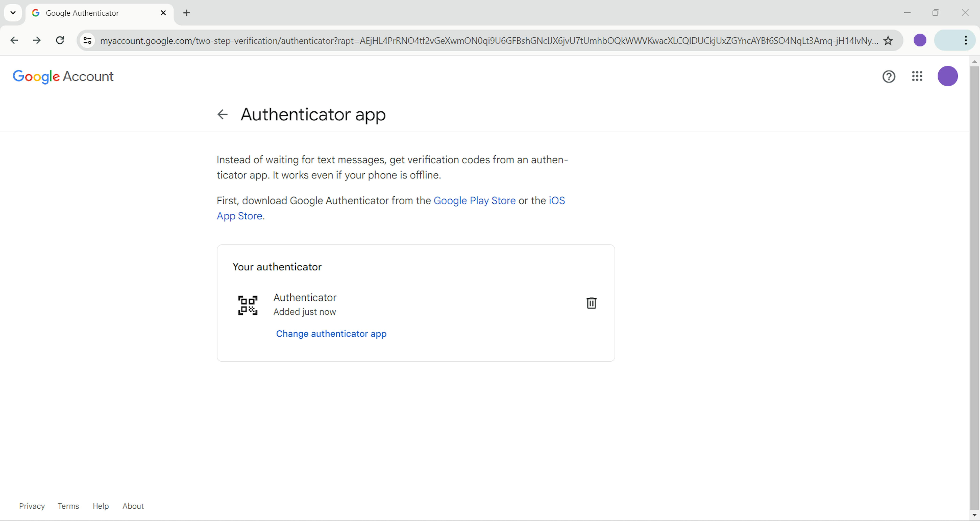
Task: Click the Change authenticator app link
Action: (331, 333)
